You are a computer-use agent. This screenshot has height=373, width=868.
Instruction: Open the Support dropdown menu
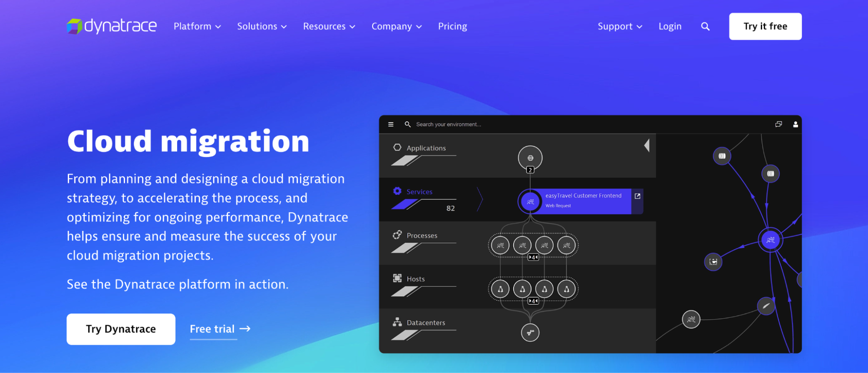[x=620, y=27]
